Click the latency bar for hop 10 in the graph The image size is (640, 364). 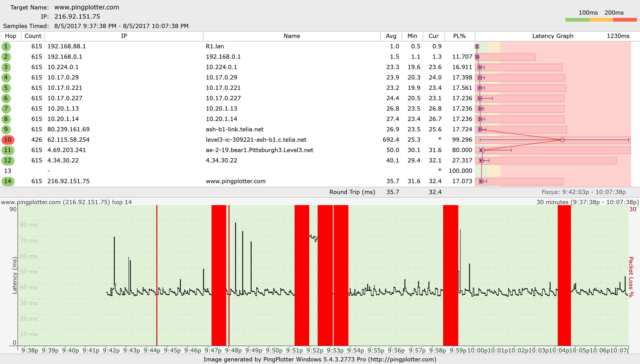562,140
